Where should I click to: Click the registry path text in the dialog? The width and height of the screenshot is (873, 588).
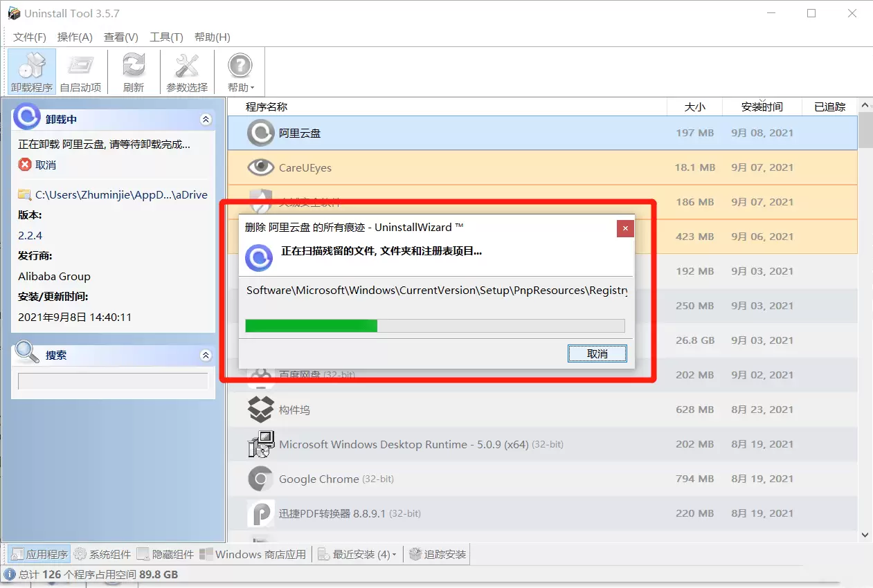[x=437, y=291]
